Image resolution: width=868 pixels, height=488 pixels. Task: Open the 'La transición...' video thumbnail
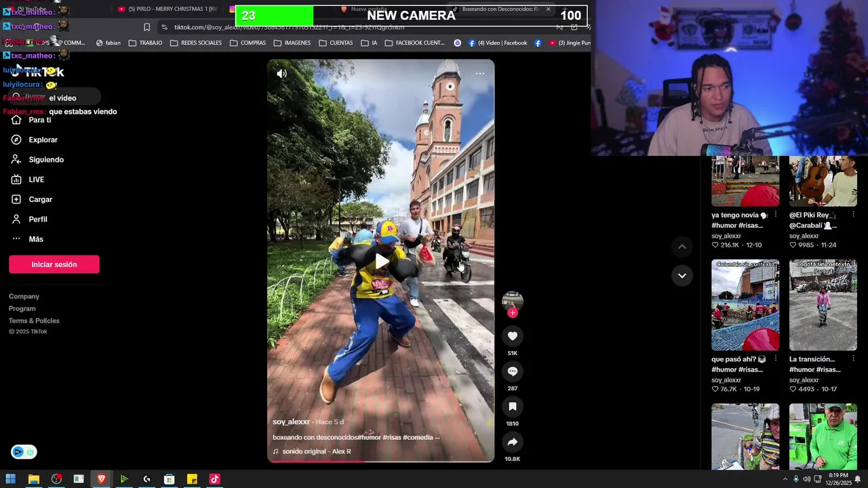pos(823,305)
